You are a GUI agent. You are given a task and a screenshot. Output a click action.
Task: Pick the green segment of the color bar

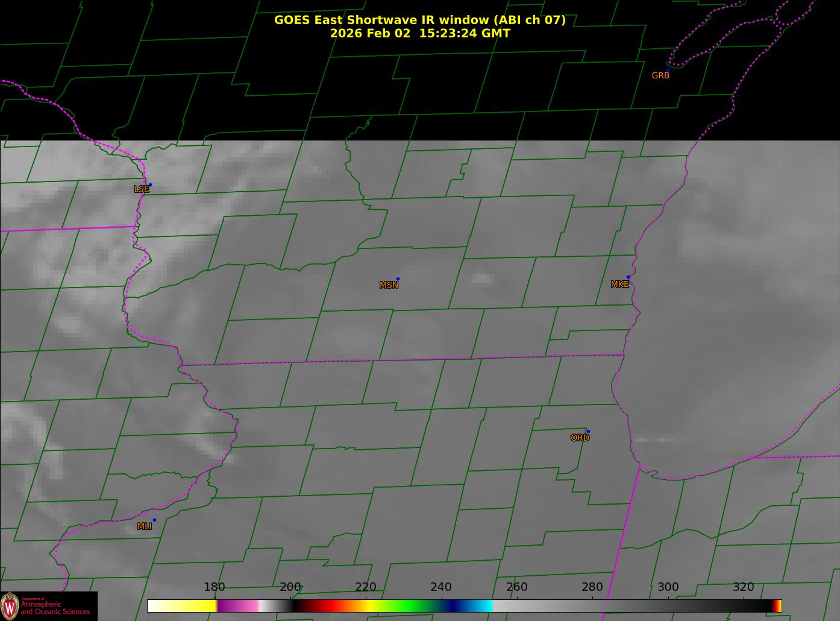[x=410, y=606]
